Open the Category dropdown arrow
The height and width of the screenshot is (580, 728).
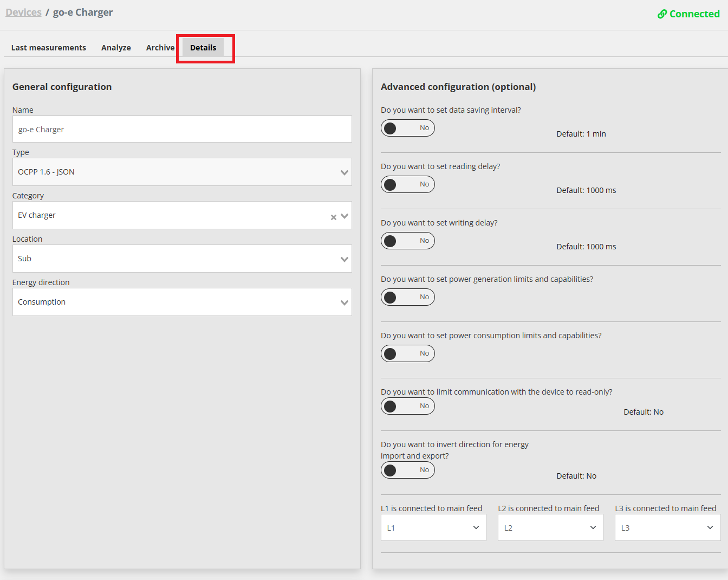(x=344, y=216)
